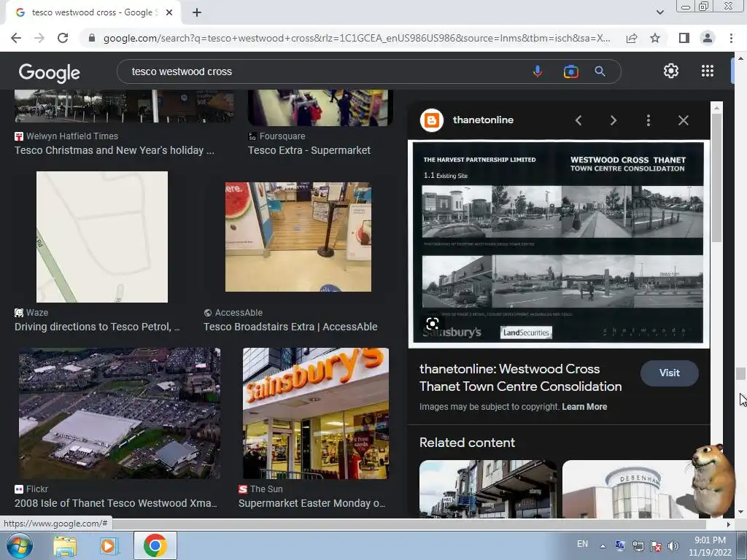Select the AccessAble store interior thumbnail

(298, 237)
